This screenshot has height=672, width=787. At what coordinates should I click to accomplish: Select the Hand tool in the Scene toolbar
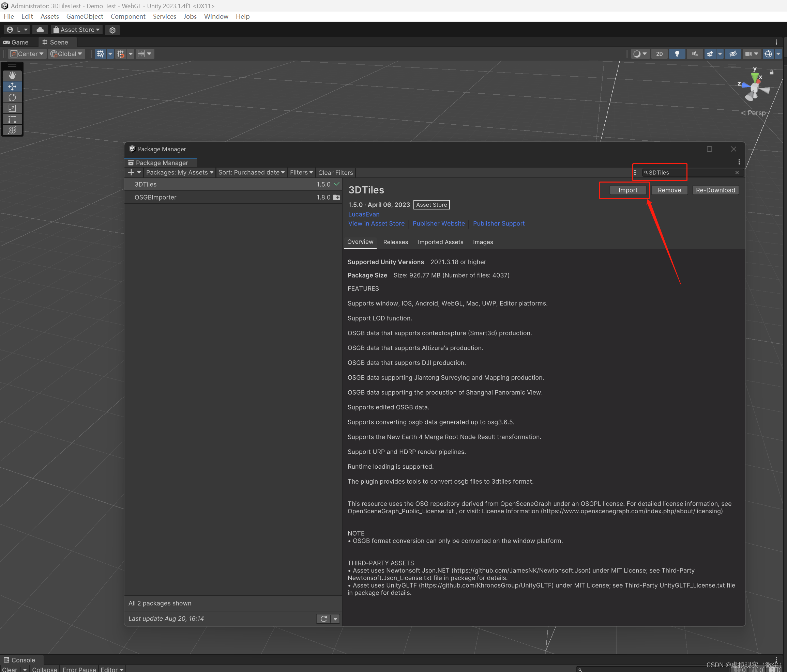[13, 76]
